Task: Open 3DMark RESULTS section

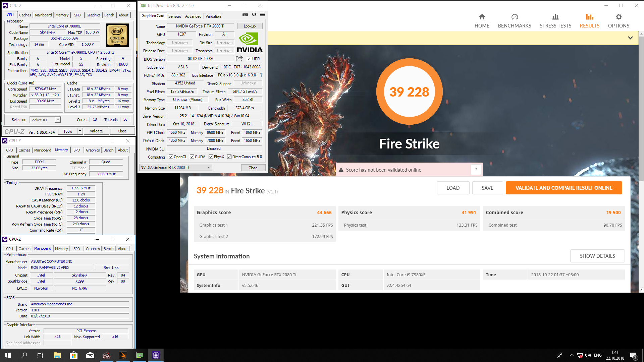Action: coord(589,21)
